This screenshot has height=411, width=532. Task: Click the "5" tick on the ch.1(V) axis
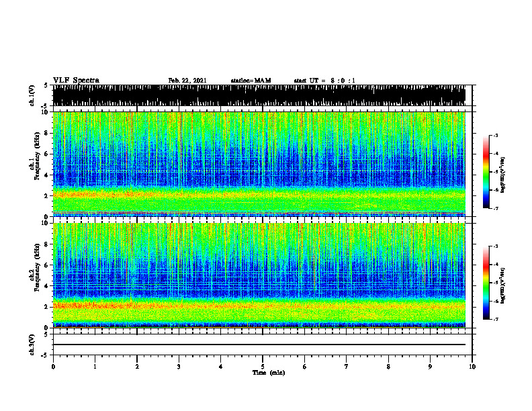[x=46, y=85]
